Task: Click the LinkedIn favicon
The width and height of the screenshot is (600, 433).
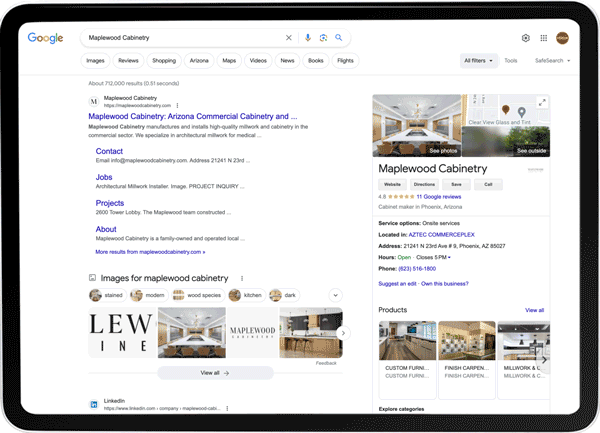Action: 94,404
